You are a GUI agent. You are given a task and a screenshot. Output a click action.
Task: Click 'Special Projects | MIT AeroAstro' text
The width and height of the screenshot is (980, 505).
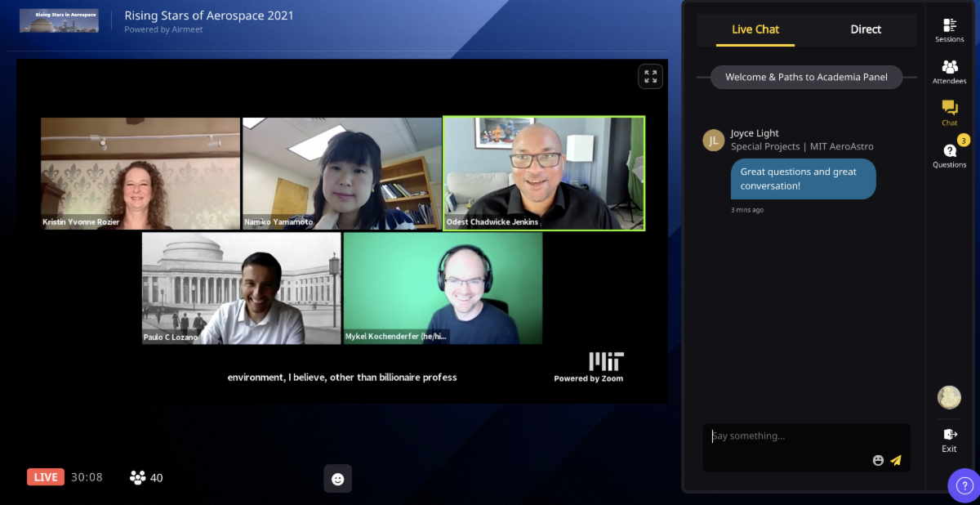click(802, 147)
